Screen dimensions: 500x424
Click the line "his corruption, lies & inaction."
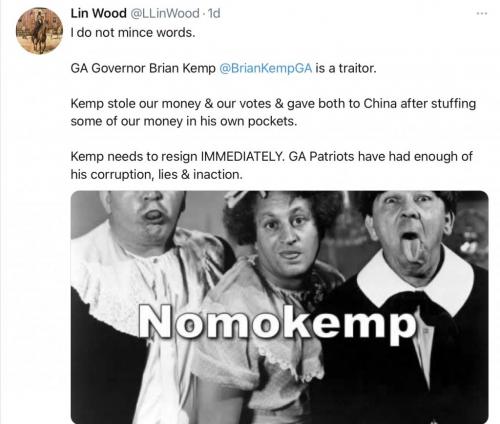157,174
